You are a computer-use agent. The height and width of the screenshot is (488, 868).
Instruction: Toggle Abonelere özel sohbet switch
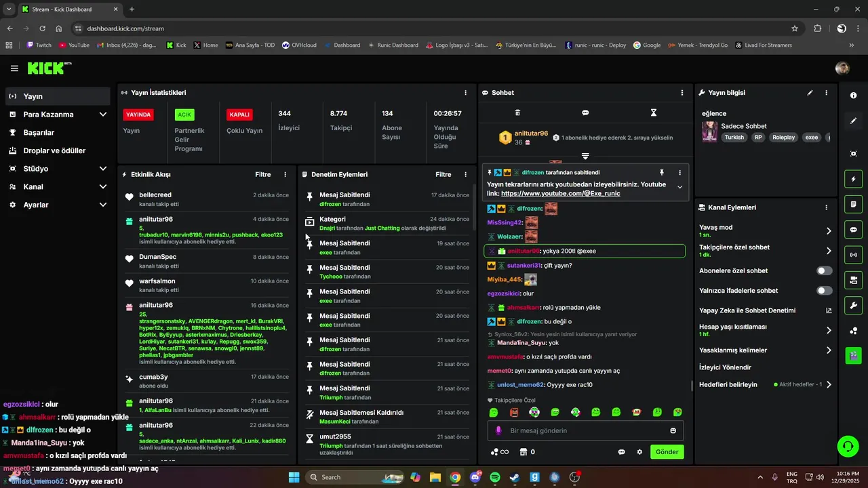coord(824,270)
